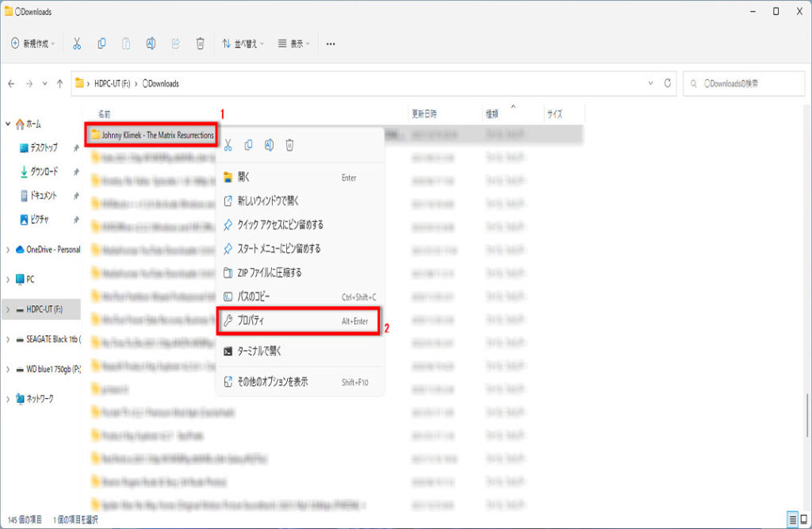Click delete trash icon in context menu
812x529 pixels.
pyautogui.click(x=290, y=144)
